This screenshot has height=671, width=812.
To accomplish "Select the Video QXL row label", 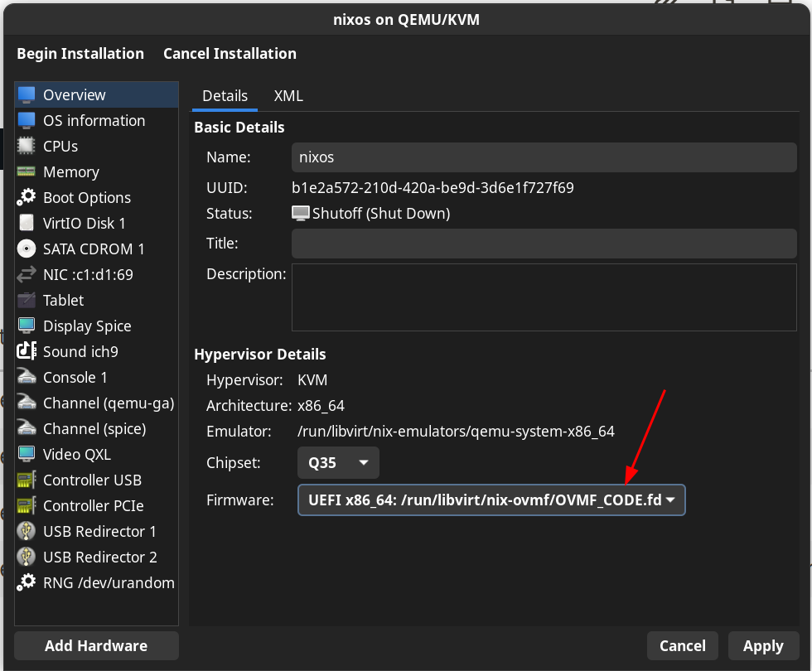I will [x=77, y=455].
